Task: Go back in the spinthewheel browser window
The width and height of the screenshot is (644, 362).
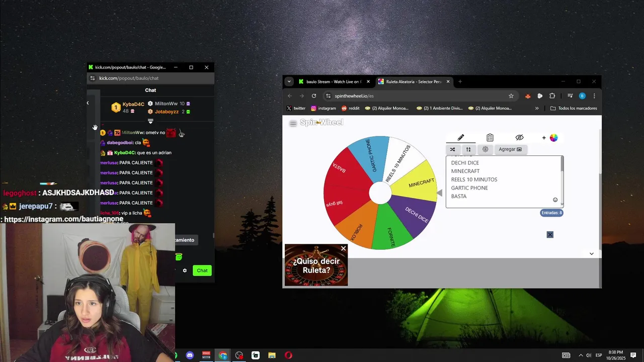Action: 290,96
